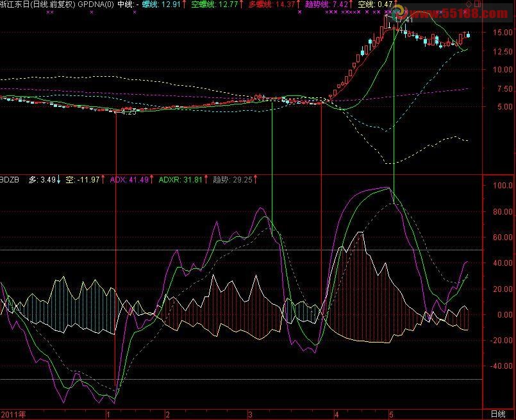
Task: Click the 日线 period button
Action: [x=497, y=414]
